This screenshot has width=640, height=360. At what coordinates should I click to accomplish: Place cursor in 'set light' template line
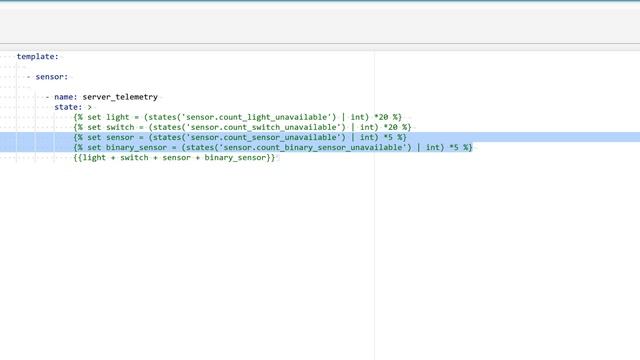(x=238, y=117)
